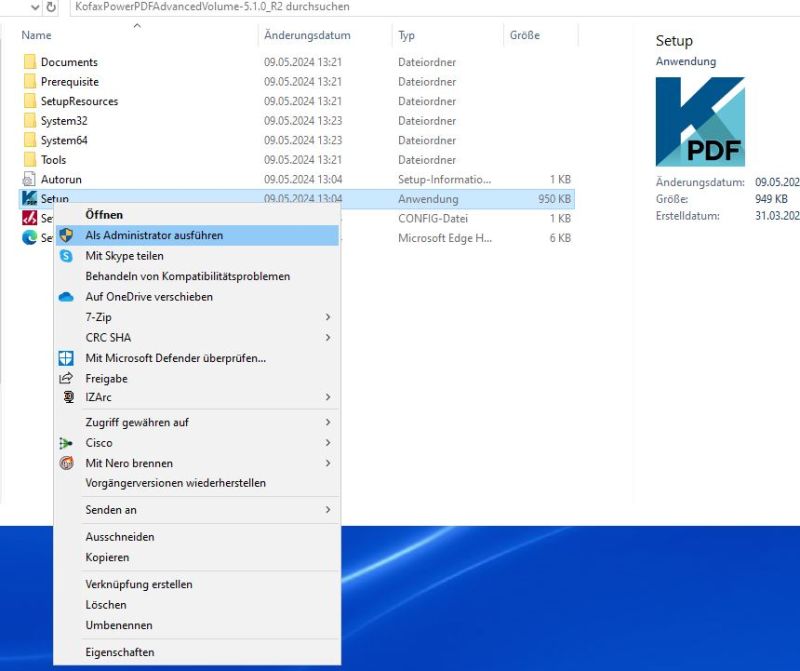Click the Cisco icon in context menu
800x671 pixels.
click(66, 443)
